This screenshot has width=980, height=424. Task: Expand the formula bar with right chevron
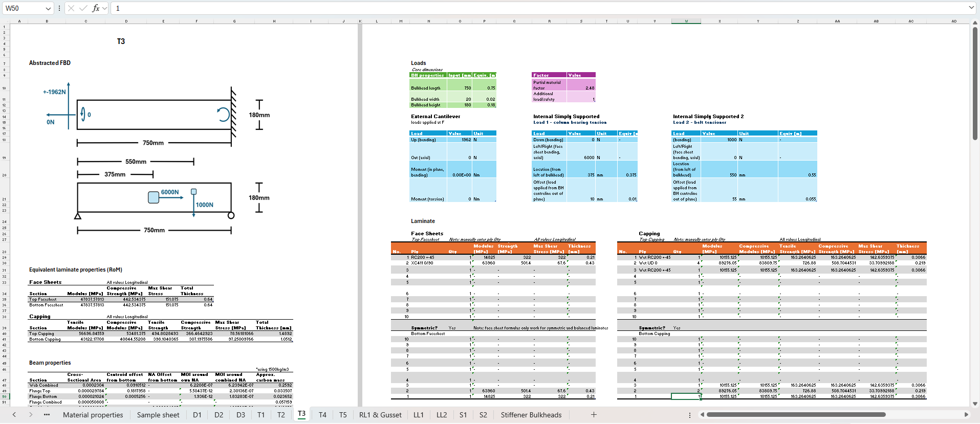pos(971,8)
